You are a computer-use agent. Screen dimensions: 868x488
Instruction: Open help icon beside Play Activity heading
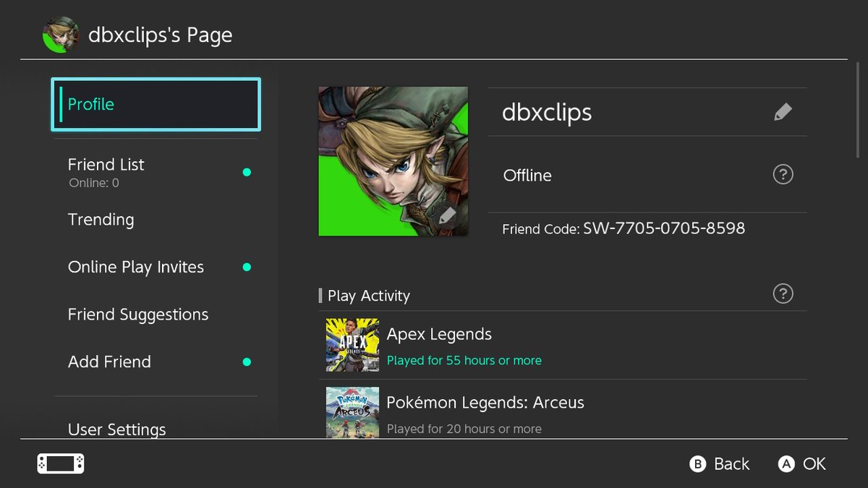783,294
